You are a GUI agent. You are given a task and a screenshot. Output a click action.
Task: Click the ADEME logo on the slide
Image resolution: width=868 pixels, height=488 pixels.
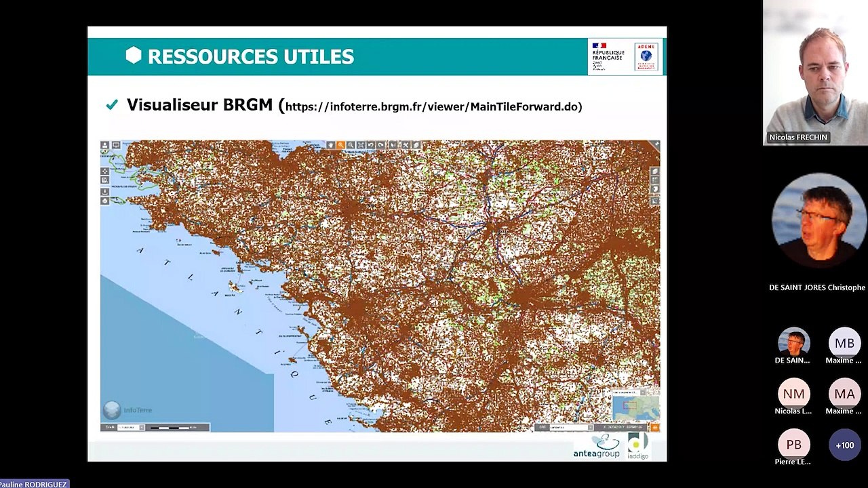click(x=646, y=57)
